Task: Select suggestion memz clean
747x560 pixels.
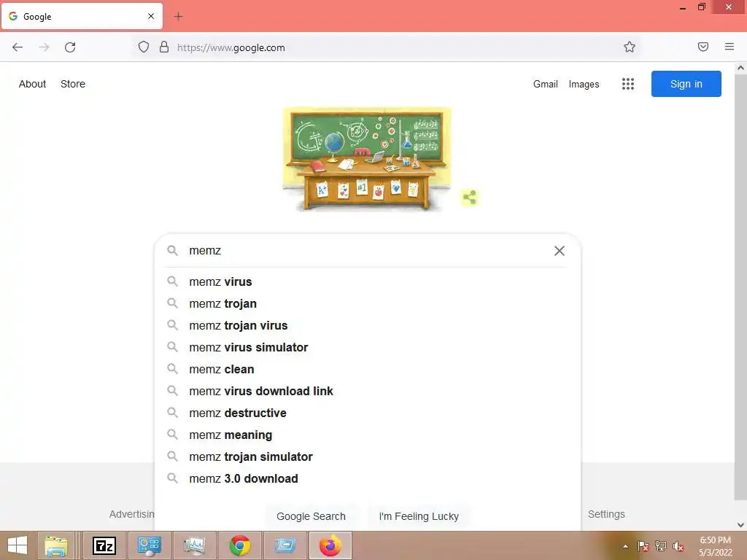Action: (368, 369)
